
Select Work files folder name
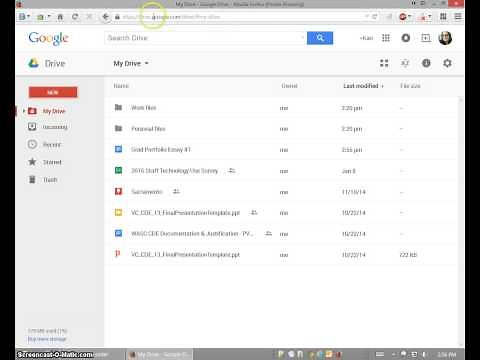[x=144, y=108]
